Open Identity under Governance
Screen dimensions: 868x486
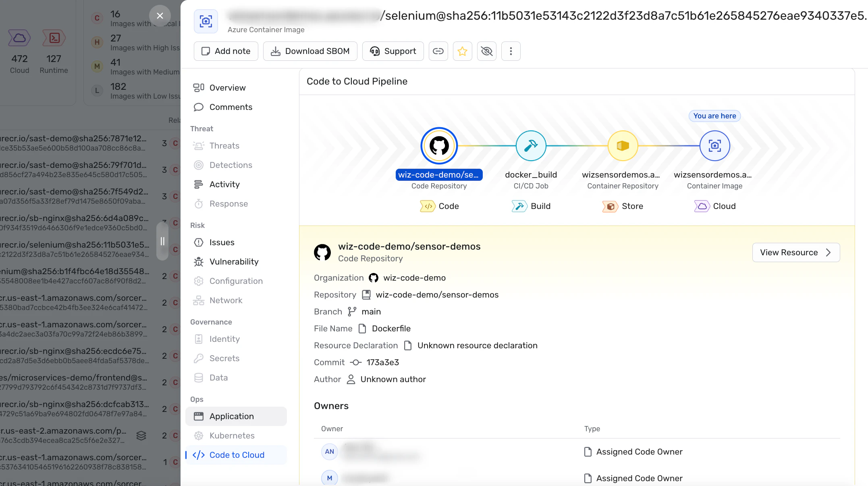click(236, 339)
